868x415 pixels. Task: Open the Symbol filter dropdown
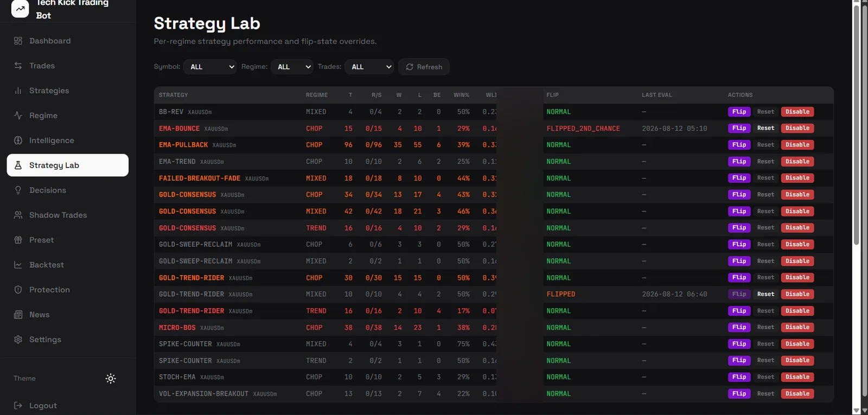(210, 67)
